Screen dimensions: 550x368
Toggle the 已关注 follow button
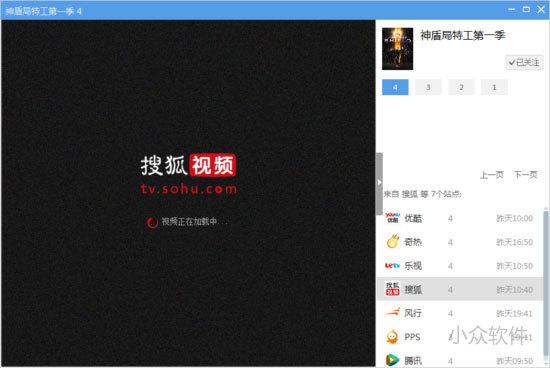524,63
